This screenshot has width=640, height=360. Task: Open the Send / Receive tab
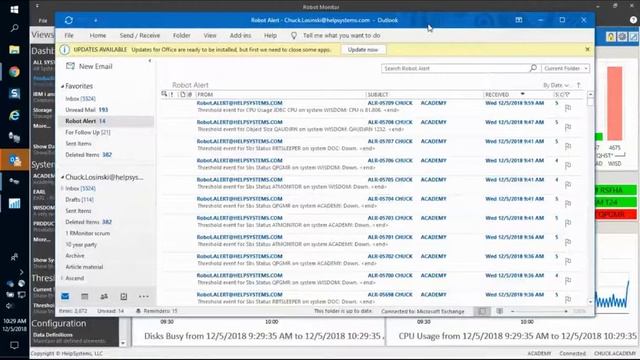pyautogui.click(x=140, y=36)
